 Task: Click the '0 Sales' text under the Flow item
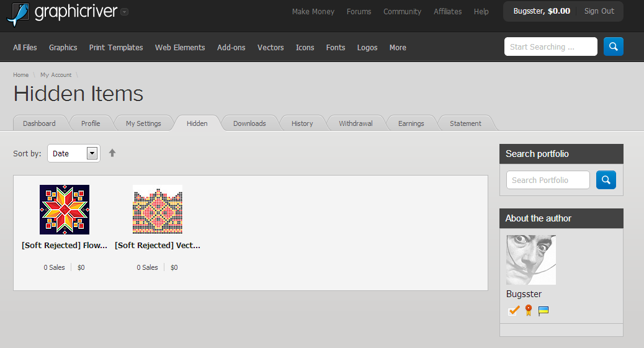(x=54, y=267)
